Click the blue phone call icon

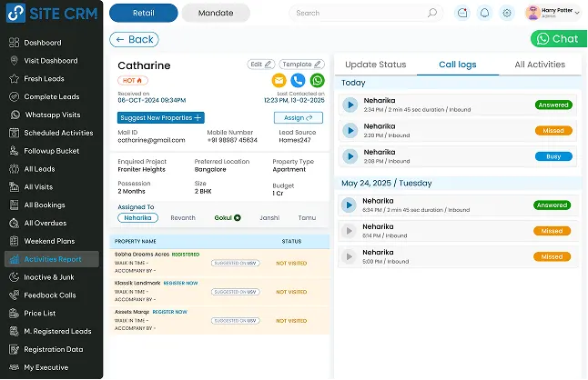298,80
